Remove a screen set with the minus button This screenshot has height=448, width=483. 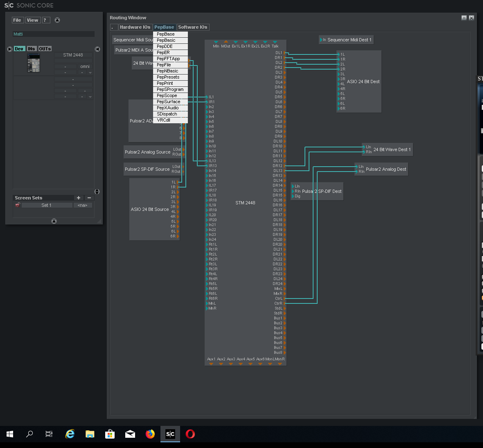(89, 198)
